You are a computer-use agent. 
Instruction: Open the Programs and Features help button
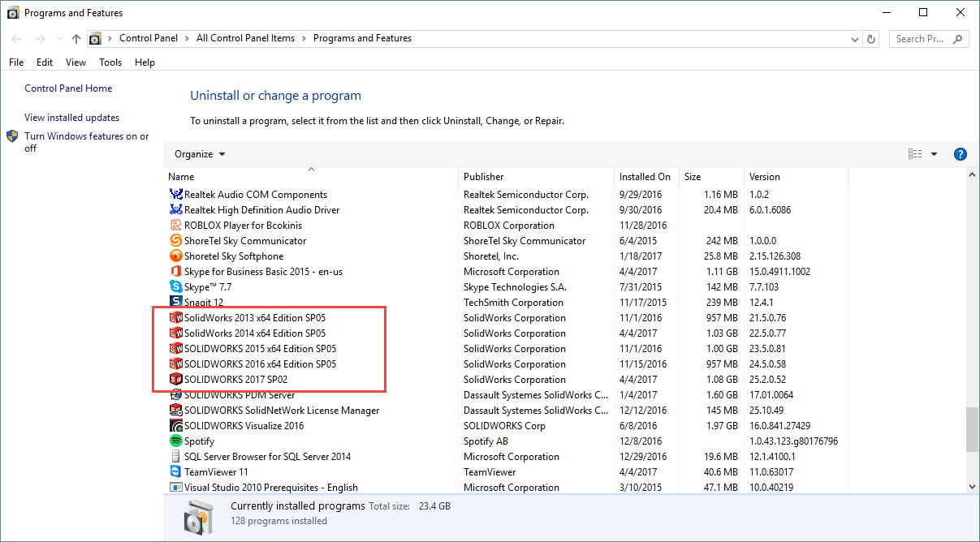click(961, 154)
